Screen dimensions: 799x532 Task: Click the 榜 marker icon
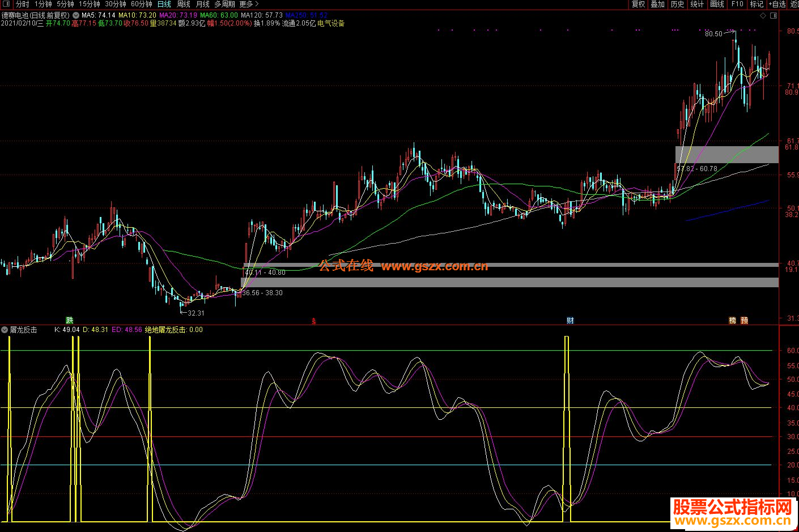coord(732,320)
